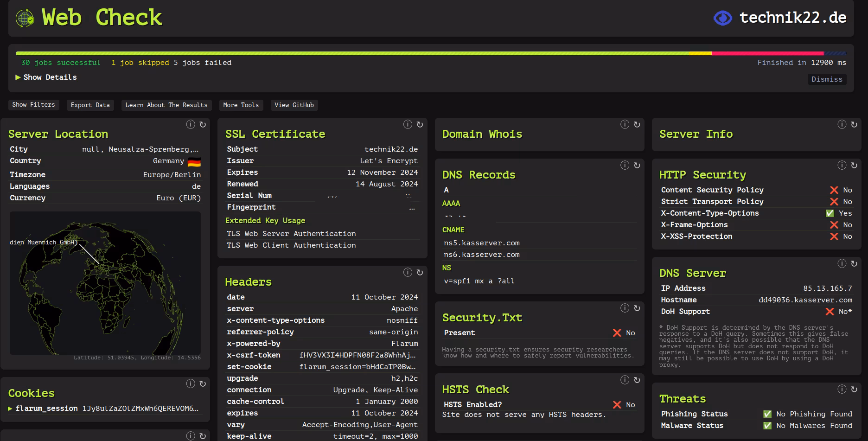This screenshot has width=868, height=441.
Task: Open info for Cookies card
Action: 191,383
